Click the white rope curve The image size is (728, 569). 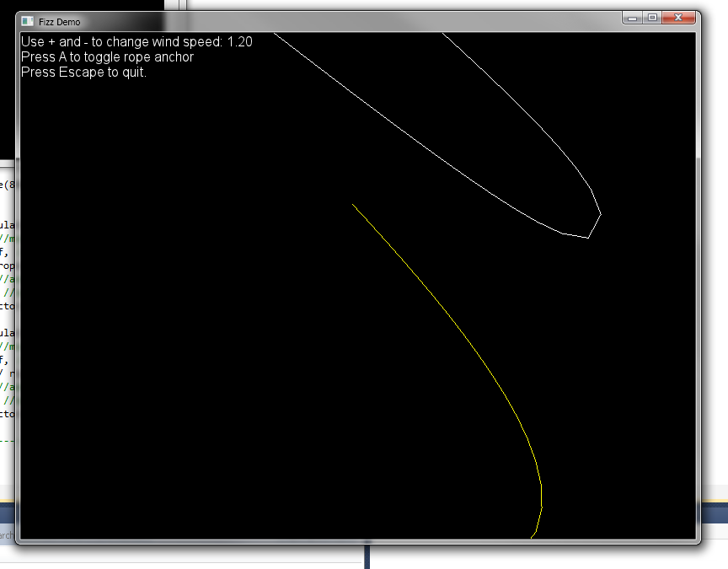tap(435, 158)
